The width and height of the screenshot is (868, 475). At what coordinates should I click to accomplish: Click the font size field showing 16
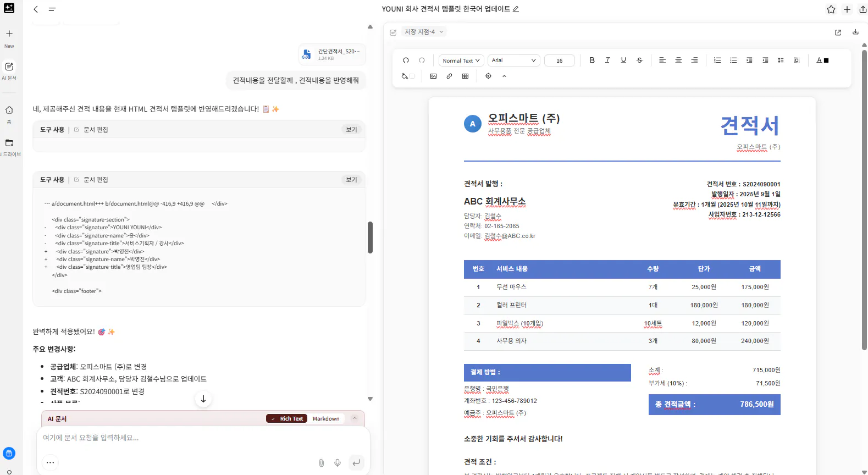[559, 60]
